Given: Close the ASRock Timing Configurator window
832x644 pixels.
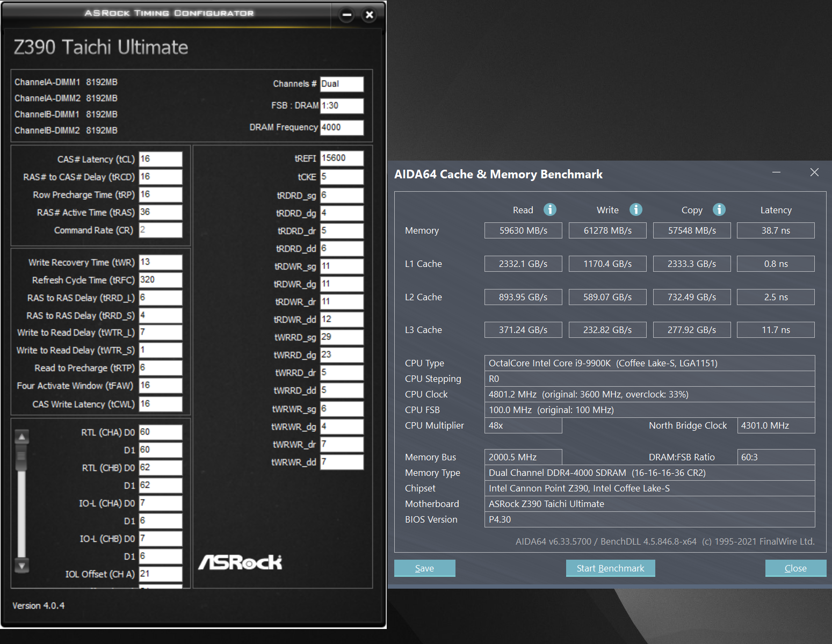Looking at the screenshot, I should coord(369,15).
